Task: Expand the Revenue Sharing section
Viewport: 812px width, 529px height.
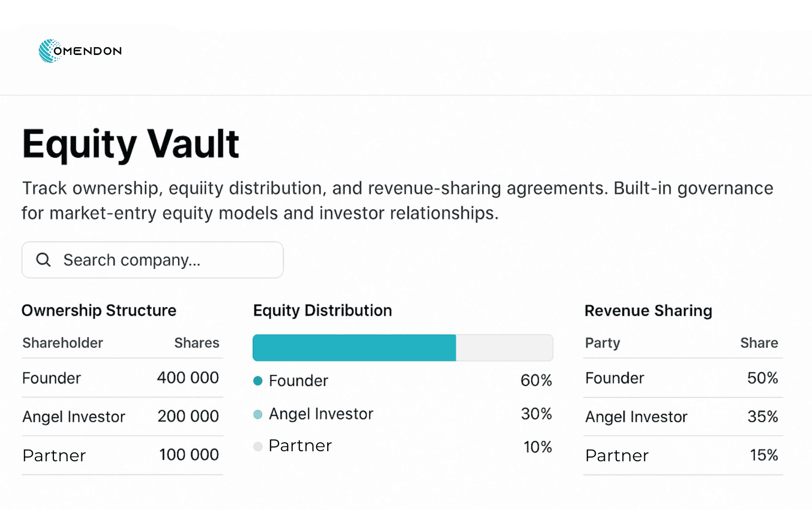Action: tap(649, 311)
